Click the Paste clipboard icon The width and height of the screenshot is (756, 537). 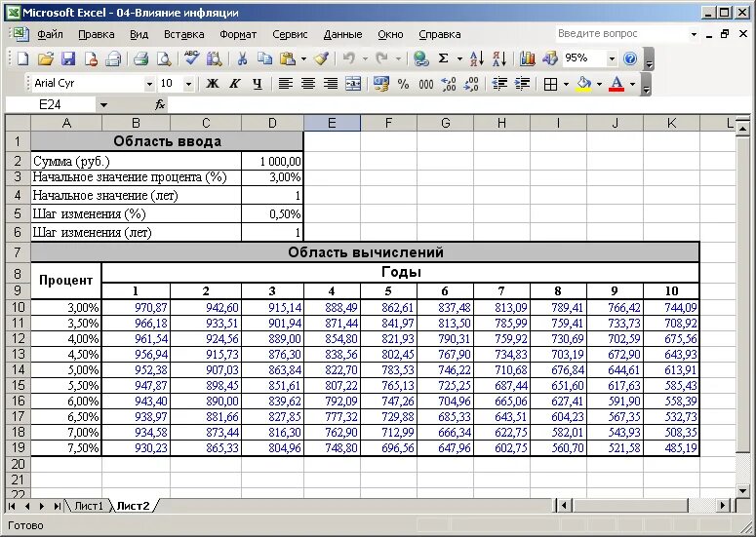(288, 58)
